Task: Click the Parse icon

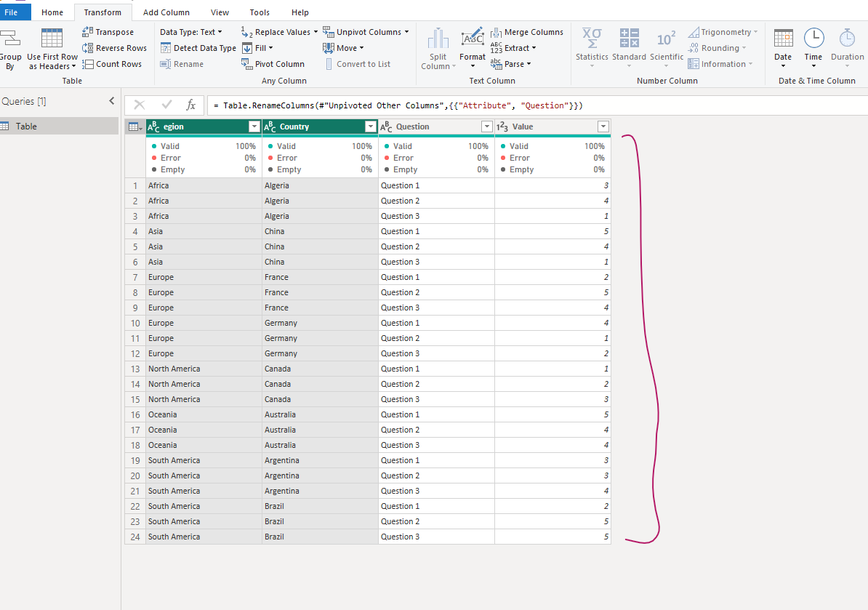Action: point(496,64)
